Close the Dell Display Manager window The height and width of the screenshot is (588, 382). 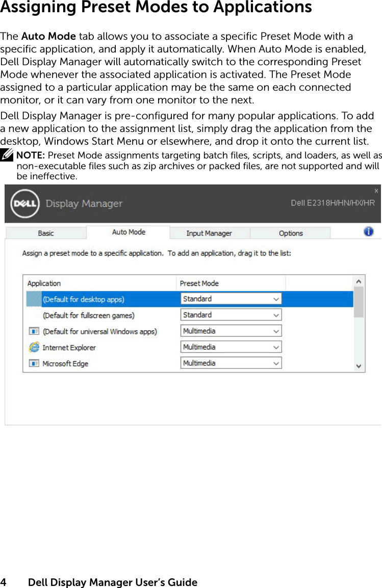click(376, 190)
